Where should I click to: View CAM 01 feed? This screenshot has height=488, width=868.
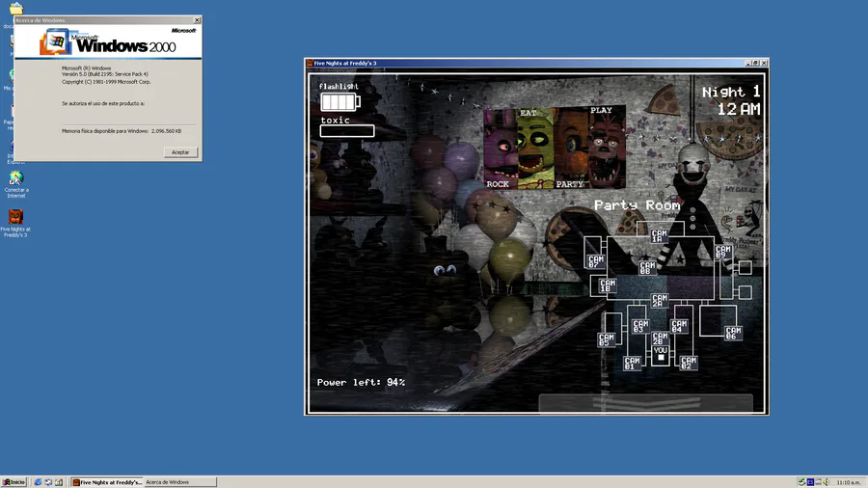[632, 364]
